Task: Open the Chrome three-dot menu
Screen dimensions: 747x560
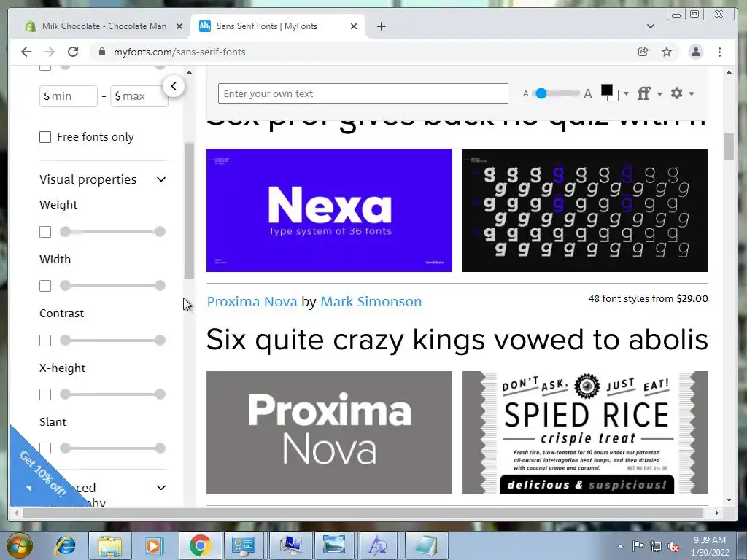Action: tap(719, 52)
